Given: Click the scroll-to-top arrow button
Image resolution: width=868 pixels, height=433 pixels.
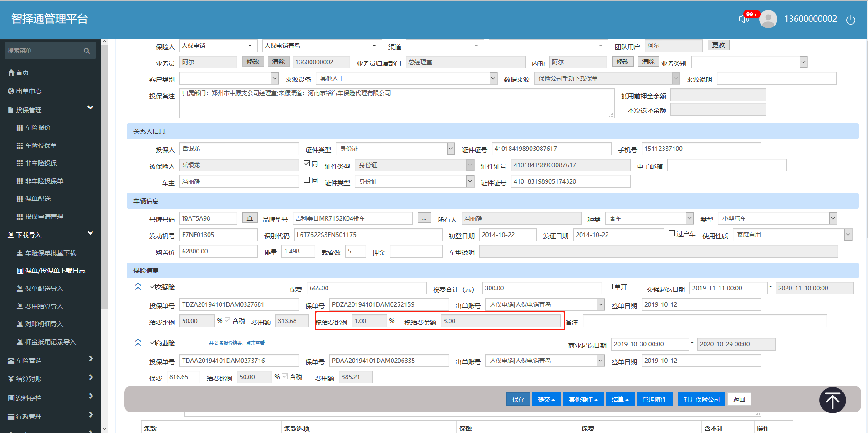Looking at the screenshot, I should 832,400.
